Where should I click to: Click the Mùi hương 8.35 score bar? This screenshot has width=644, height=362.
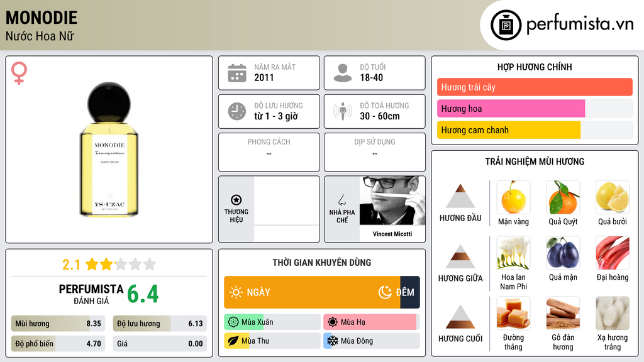point(58,324)
